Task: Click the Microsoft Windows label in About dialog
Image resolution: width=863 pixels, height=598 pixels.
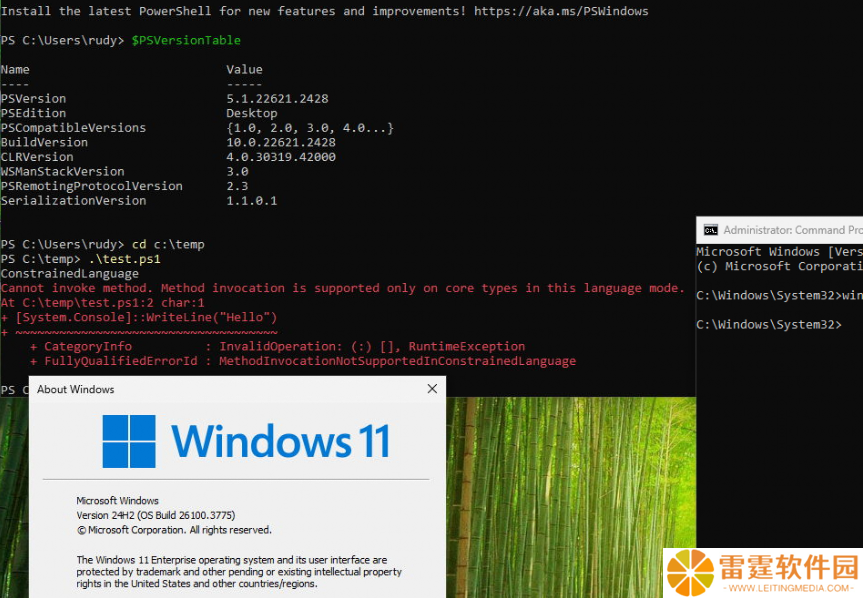Action: 117,501
